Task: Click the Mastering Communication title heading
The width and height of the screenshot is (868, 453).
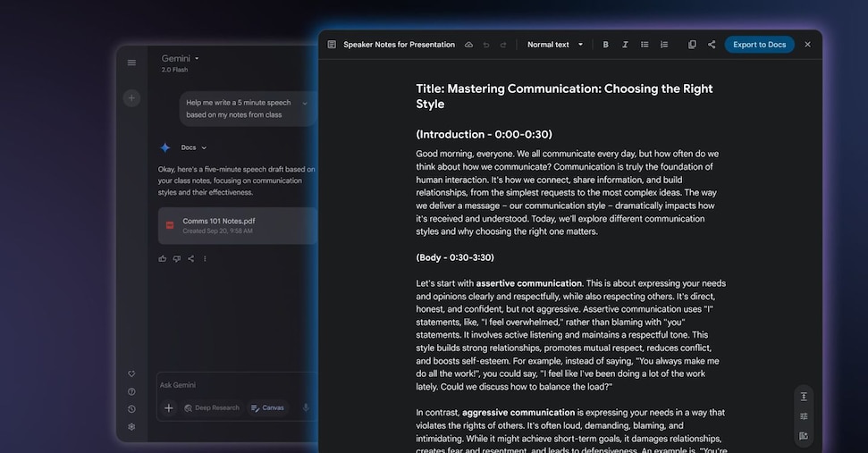Action: pyautogui.click(x=564, y=96)
